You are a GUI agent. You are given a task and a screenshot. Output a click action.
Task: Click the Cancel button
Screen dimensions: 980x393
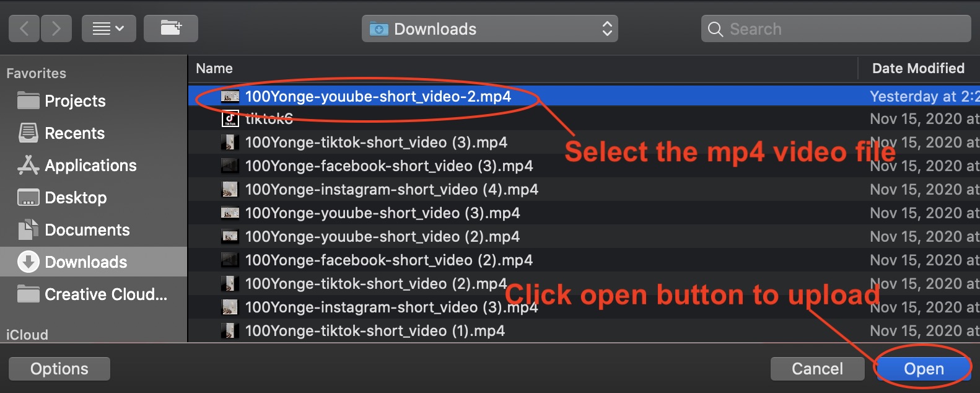(x=817, y=369)
